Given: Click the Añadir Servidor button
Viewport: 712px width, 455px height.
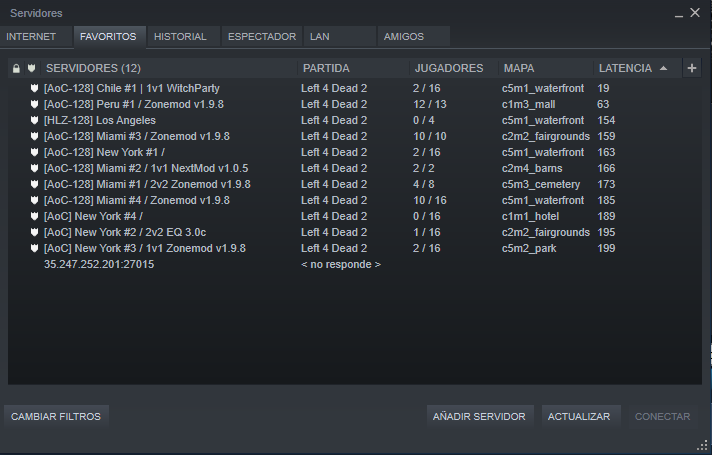Looking at the screenshot, I should [479, 416].
